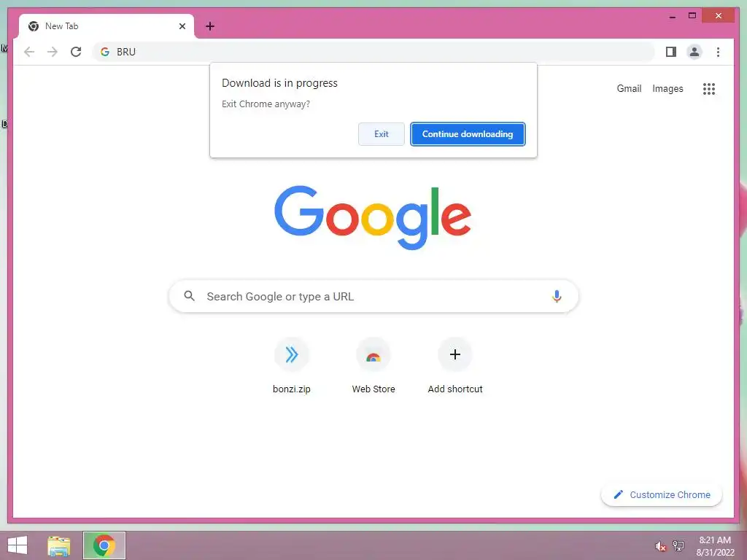Click the magnifier icon in search box
Viewport: 747px width, 560px height.
click(189, 296)
